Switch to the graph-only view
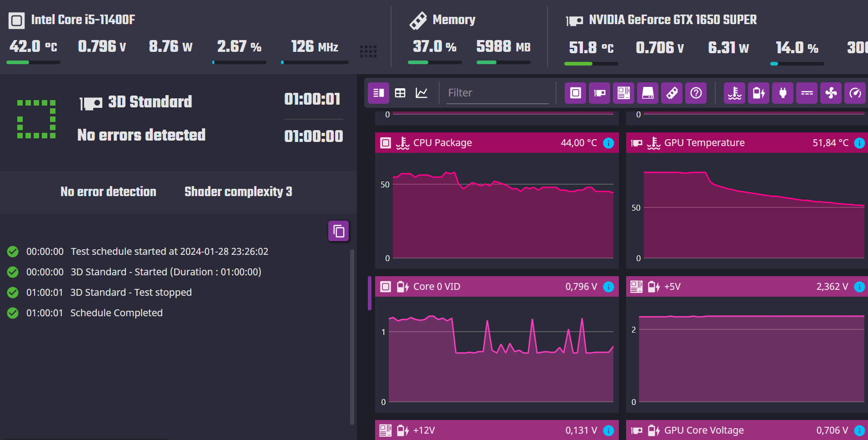The height and width of the screenshot is (440, 868). (x=421, y=93)
